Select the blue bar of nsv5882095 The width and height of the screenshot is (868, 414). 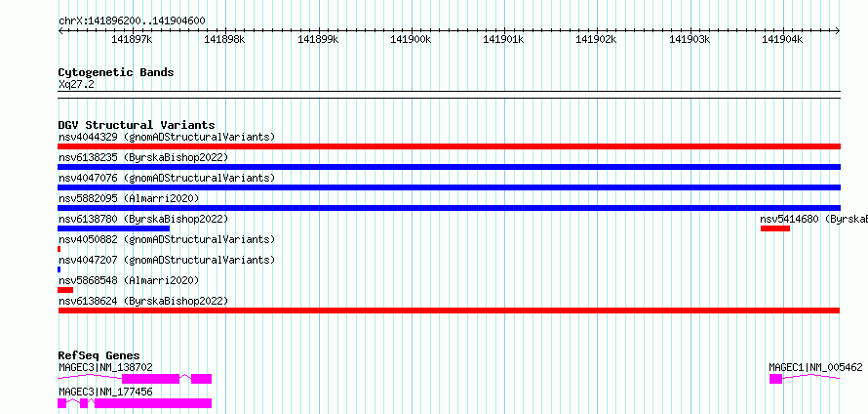pyautogui.click(x=449, y=208)
